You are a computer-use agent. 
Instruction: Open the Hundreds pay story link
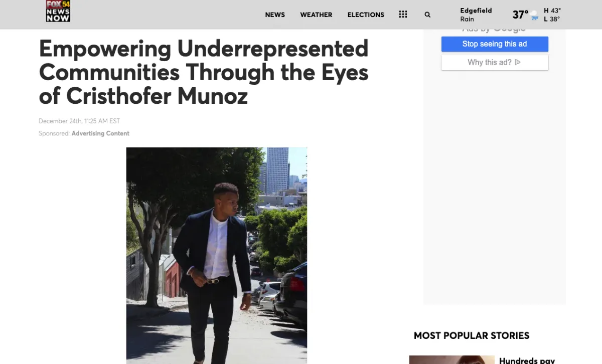point(527,360)
